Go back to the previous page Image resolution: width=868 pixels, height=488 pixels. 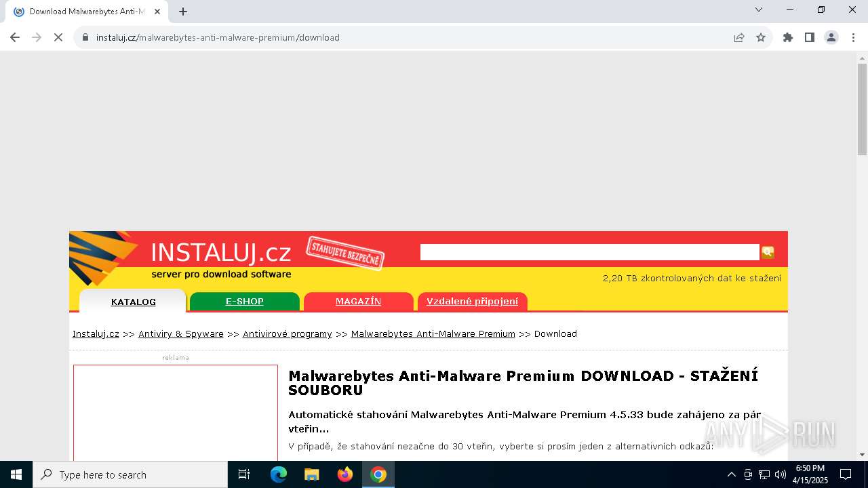[x=15, y=37]
